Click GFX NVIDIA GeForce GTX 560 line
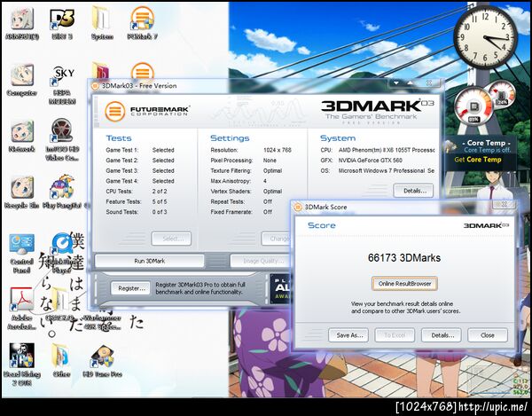 (x=362, y=161)
